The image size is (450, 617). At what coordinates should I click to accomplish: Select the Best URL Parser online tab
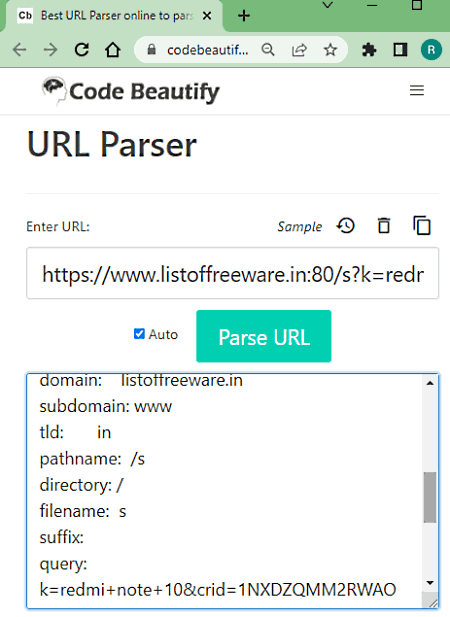114,16
